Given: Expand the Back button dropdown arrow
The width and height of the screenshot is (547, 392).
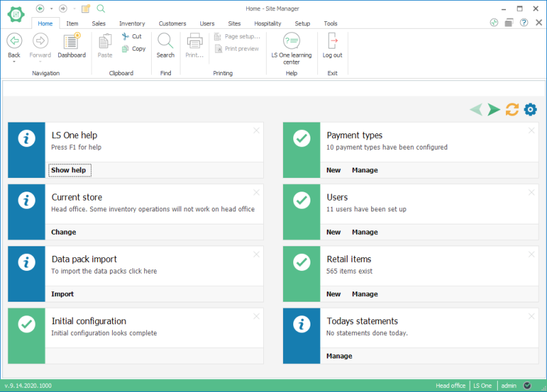Looking at the screenshot, I should (x=14, y=62).
